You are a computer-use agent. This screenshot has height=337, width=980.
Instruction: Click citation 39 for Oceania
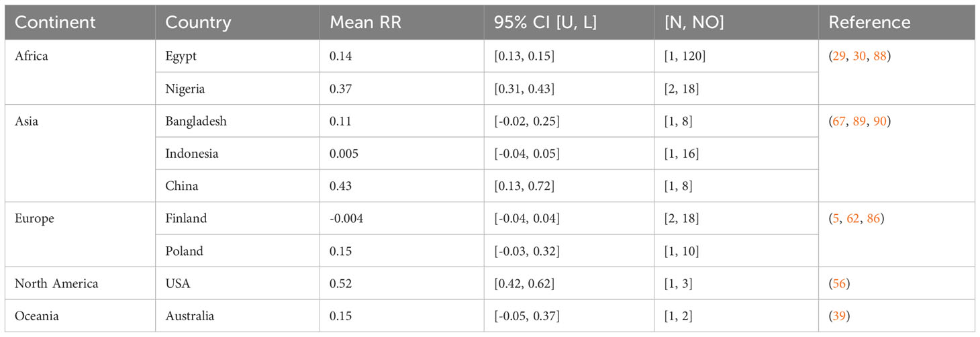[840, 316]
